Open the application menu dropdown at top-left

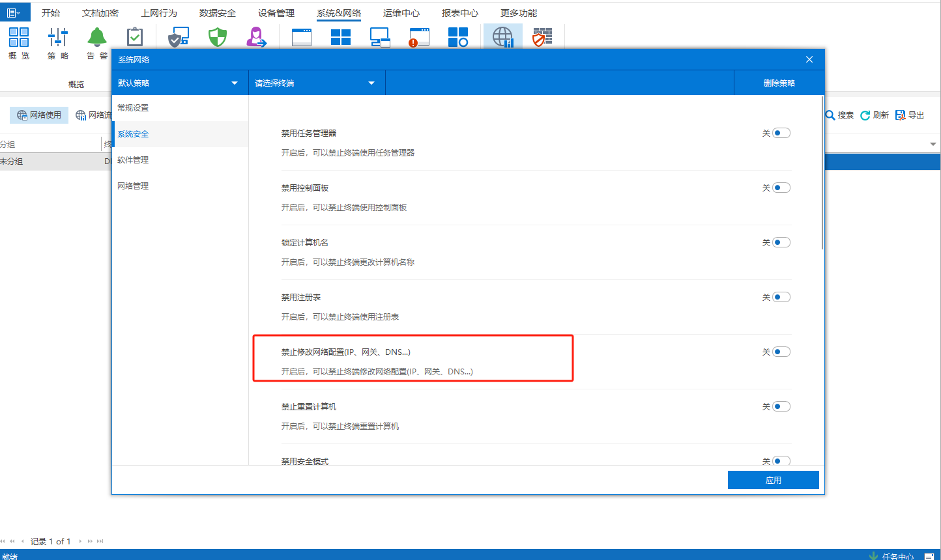[x=14, y=12]
